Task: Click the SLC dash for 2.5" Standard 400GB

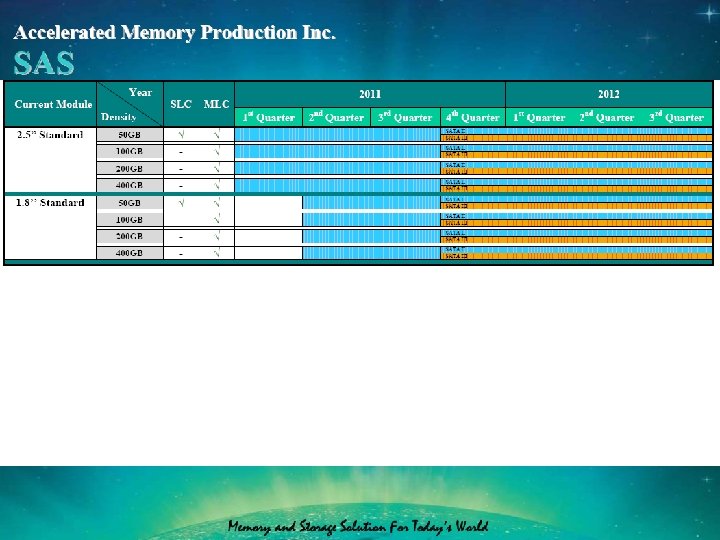Action: (181, 186)
